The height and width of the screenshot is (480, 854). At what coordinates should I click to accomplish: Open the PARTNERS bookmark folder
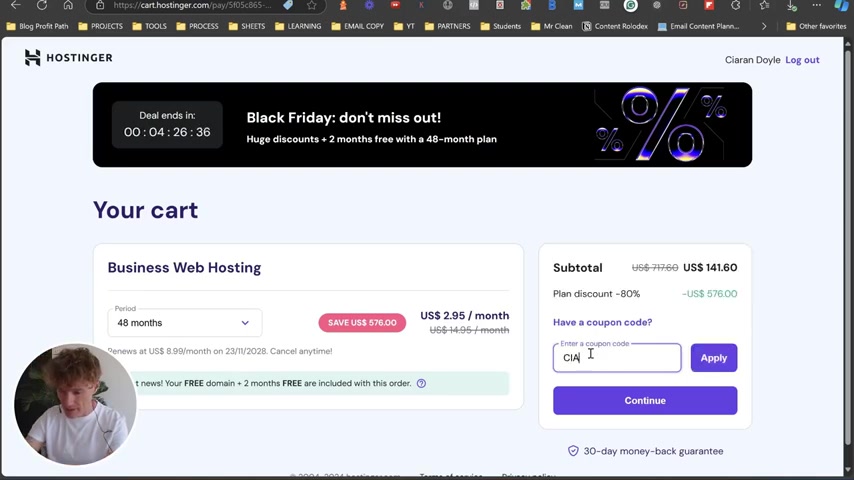click(x=447, y=26)
